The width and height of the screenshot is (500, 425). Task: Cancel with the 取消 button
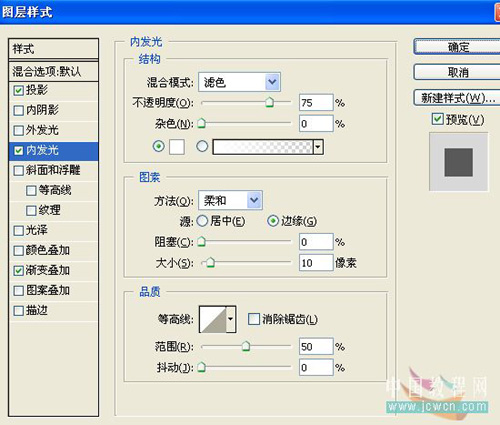coord(457,72)
